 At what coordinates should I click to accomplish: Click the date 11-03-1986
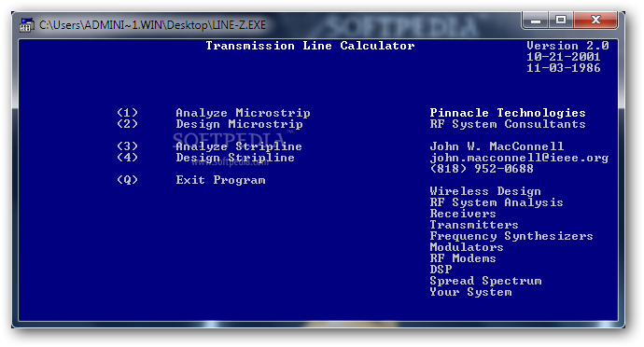tap(564, 68)
